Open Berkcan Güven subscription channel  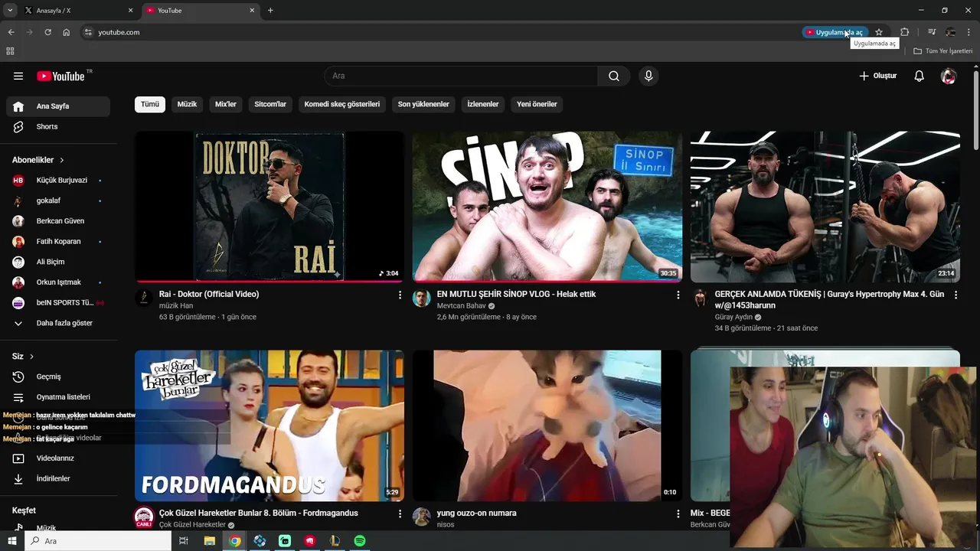pyautogui.click(x=58, y=221)
